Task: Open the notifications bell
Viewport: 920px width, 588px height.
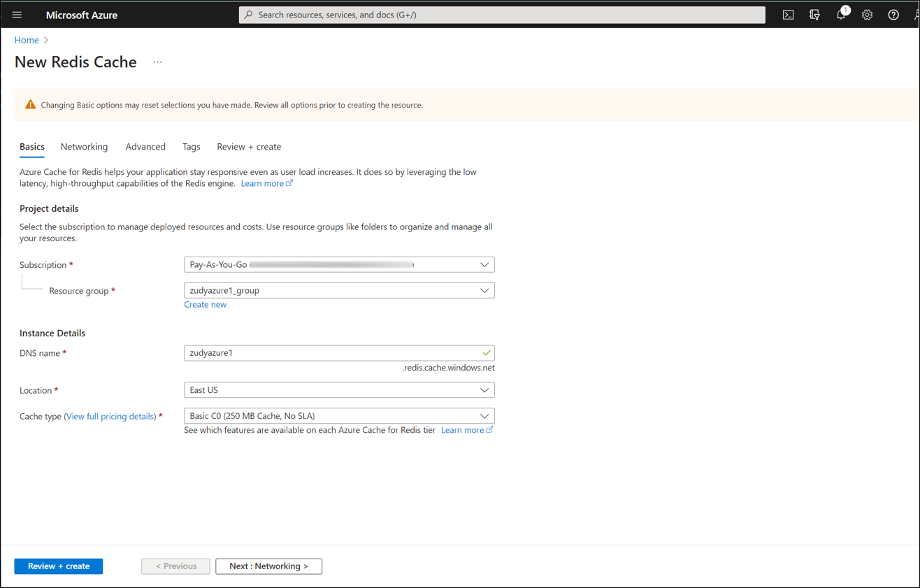Action: pyautogui.click(x=841, y=15)
